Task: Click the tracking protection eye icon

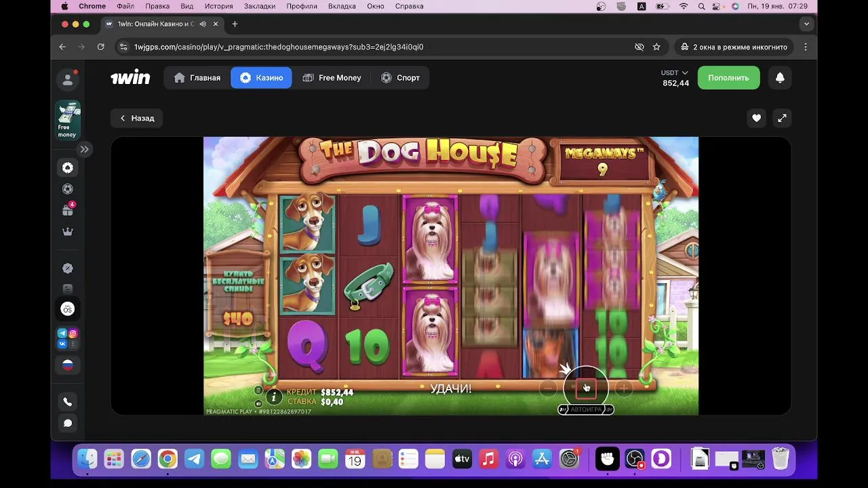Action: pyautogui.click(x=639, y=47)
